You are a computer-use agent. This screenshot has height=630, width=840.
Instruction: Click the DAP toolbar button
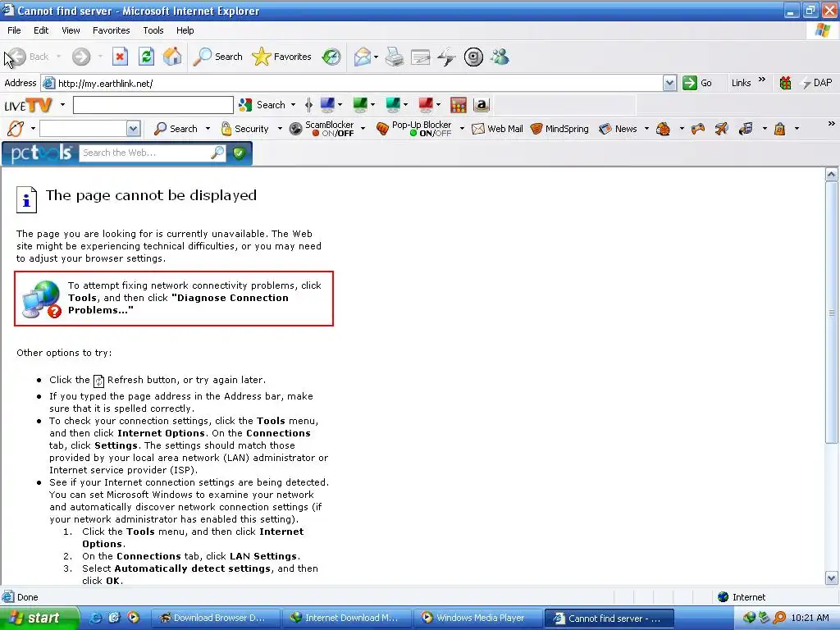coord(816,83)
